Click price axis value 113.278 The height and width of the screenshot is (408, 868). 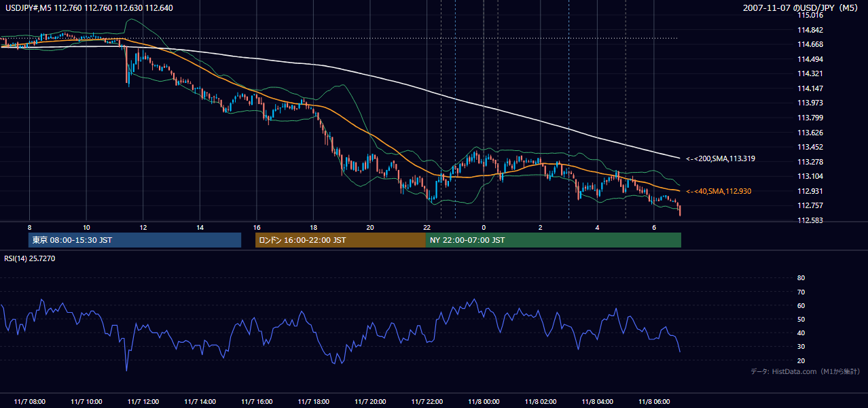[810, 162]
